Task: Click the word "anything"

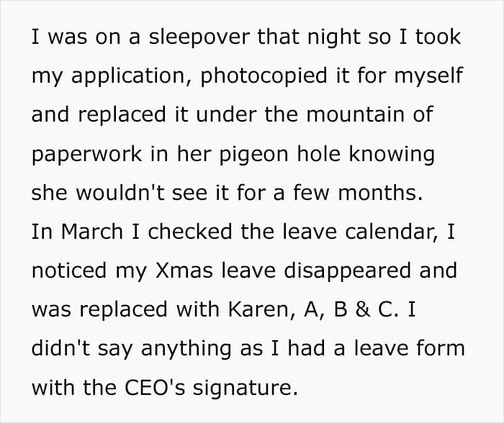Action: pos(186,350)
